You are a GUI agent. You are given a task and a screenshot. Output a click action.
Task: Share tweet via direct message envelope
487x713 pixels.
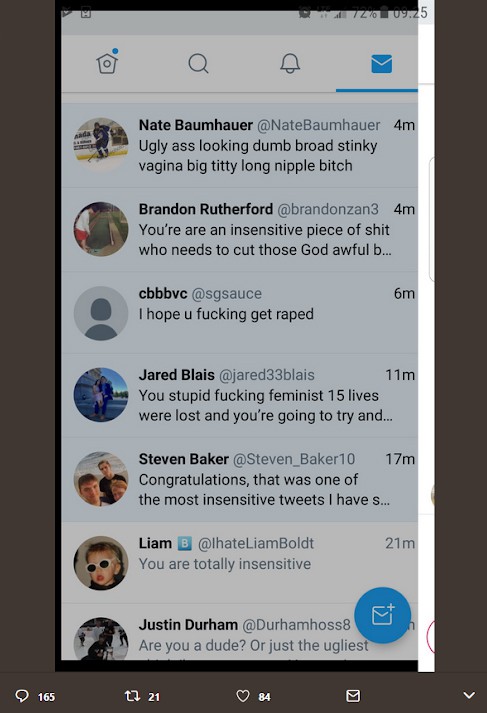tap(353, 696)
